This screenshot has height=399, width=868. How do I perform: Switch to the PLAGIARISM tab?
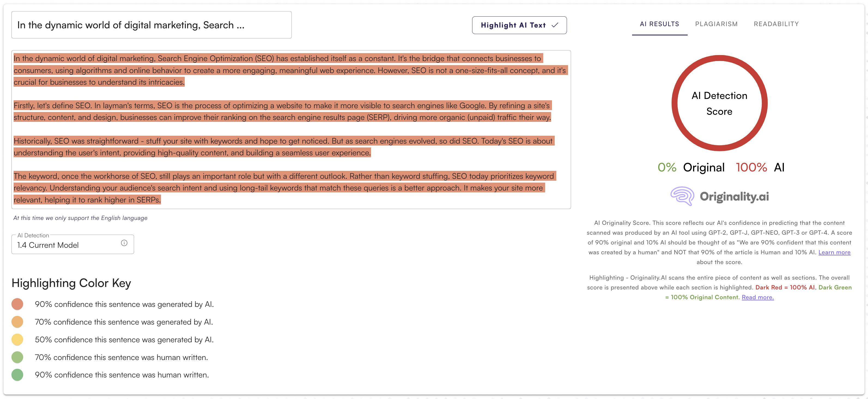pos(716,24)
